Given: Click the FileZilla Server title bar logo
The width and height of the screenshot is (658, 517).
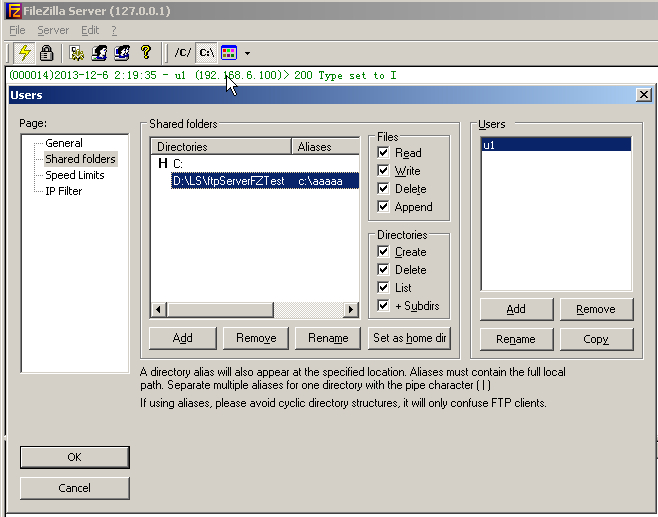Looking at the screenshot, I should (x=13, y=10).
